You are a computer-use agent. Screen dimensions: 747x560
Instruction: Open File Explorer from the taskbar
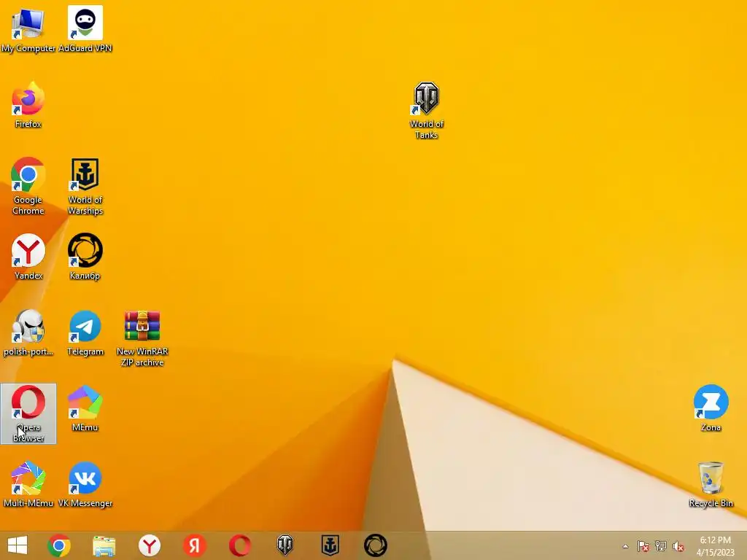click(x=104, y=545)
